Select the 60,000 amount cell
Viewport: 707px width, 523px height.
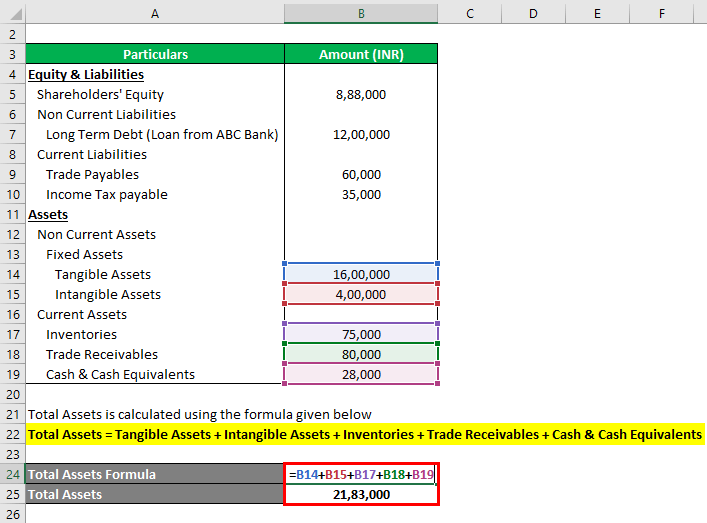(x=361, y=174)
